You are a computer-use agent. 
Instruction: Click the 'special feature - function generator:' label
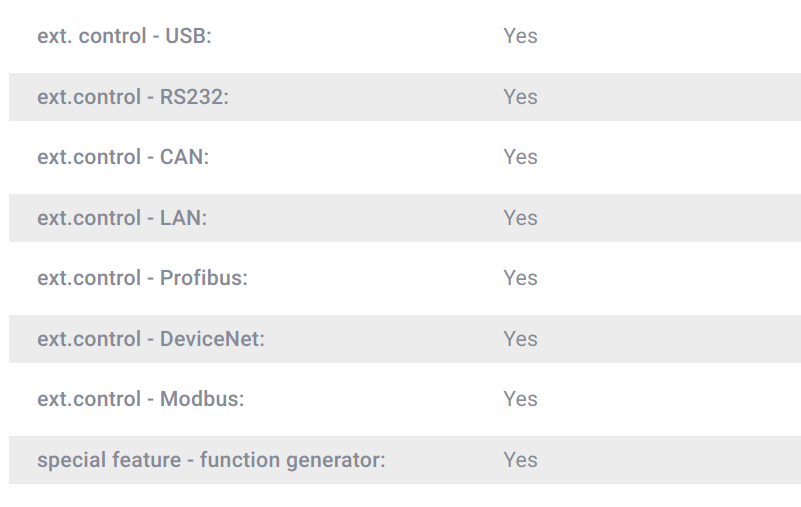(211, 460)
